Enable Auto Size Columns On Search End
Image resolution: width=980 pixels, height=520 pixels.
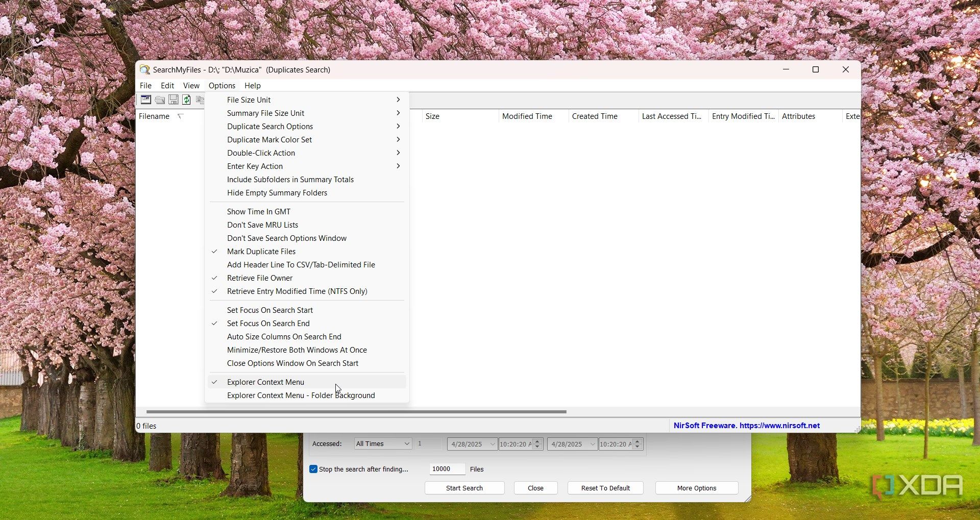click(x=307, y=337)
